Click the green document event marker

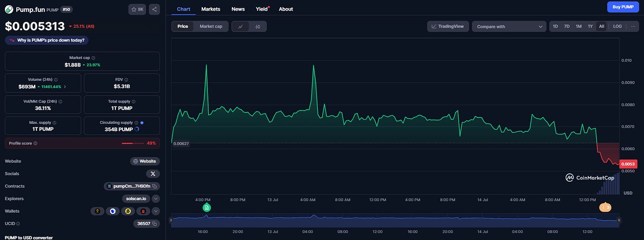[x=207, y=207]
